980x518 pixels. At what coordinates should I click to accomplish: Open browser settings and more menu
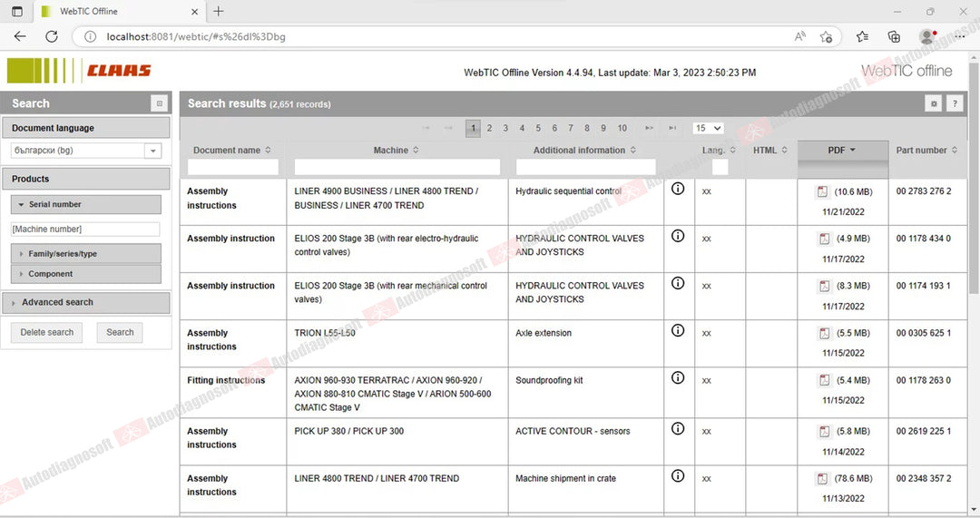[x=959, y=37]
